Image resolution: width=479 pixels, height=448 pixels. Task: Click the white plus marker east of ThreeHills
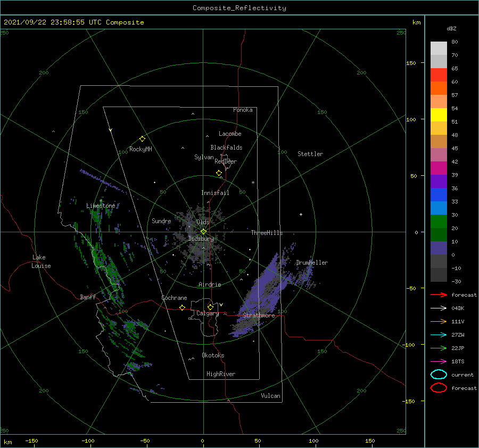coord(301,214)
